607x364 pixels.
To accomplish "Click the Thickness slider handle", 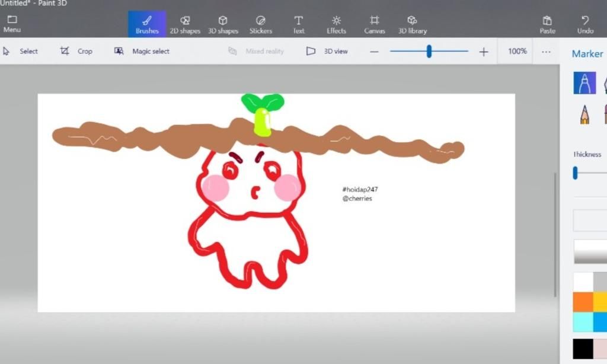I will (x=575, y=173).
